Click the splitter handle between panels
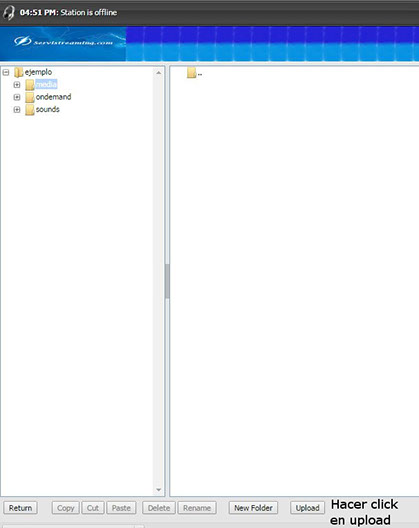 167,281
